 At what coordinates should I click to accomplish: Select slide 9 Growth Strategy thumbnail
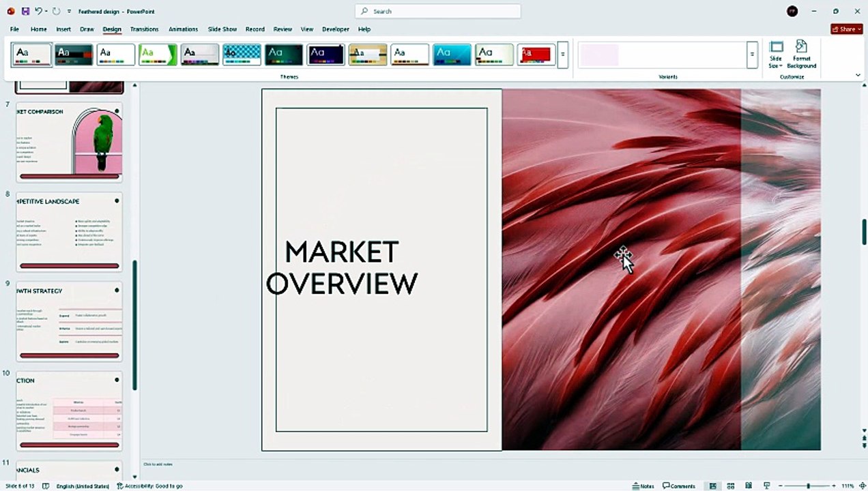(x=69, y=321)
